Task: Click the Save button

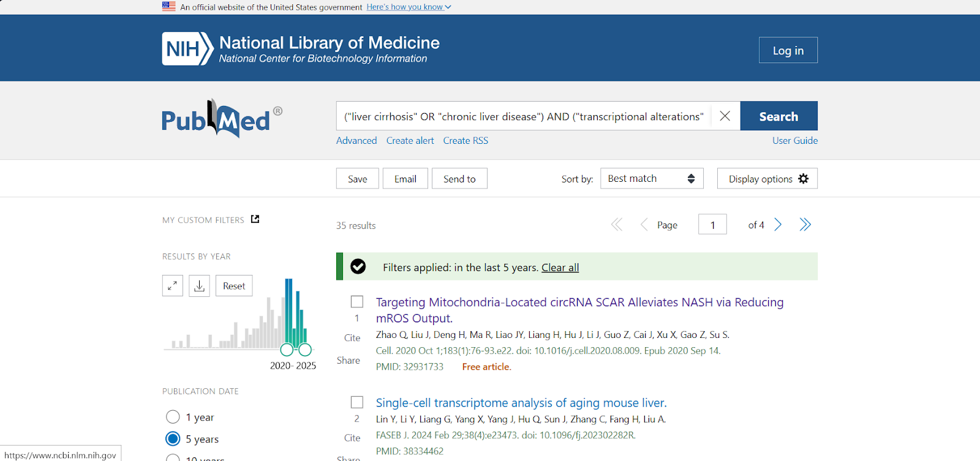Action: 358,179
